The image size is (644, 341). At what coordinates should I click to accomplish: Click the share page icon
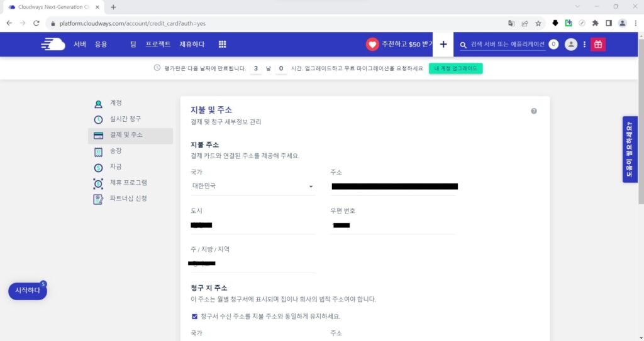click(x=525, y=23)
